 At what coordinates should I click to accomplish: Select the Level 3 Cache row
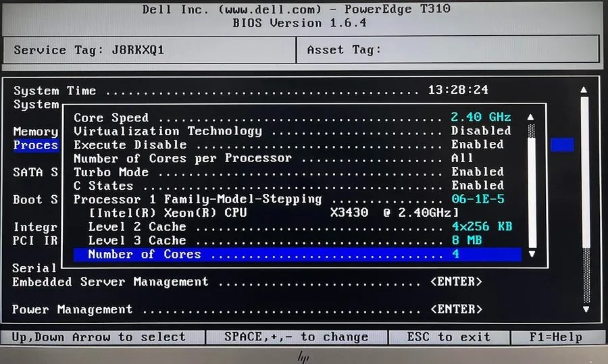pyautogui.click(x=285, y=240)
